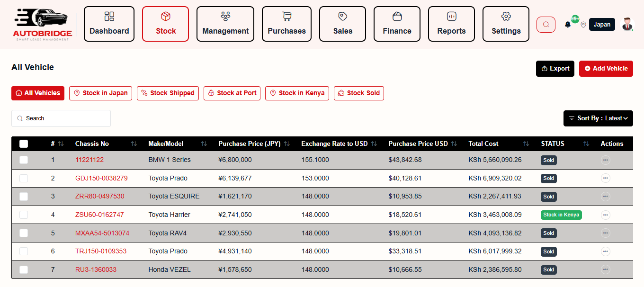Select the Japan location badge
The width and height of the screenshot is (644, 287).
[602, 25]
